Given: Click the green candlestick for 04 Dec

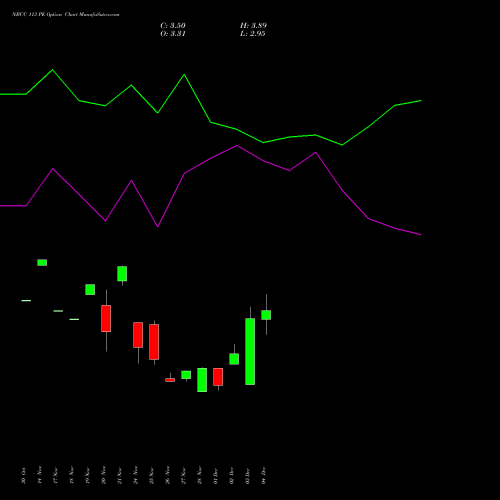Looking at the screenshot, I should [x=266, y=315].
